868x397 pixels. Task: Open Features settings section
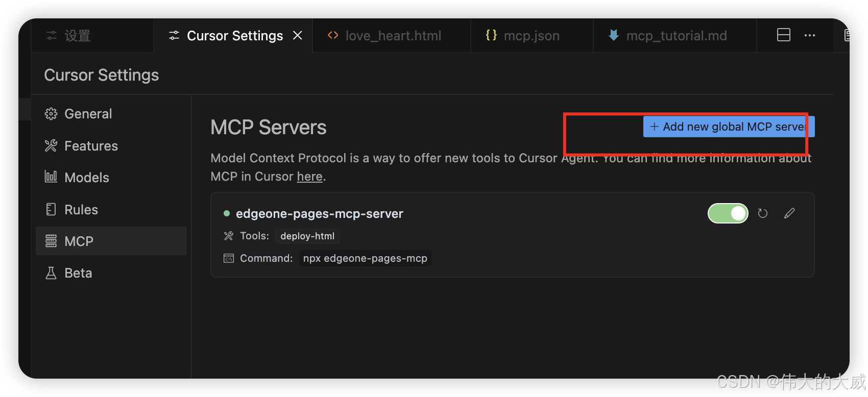coord(111,146)
